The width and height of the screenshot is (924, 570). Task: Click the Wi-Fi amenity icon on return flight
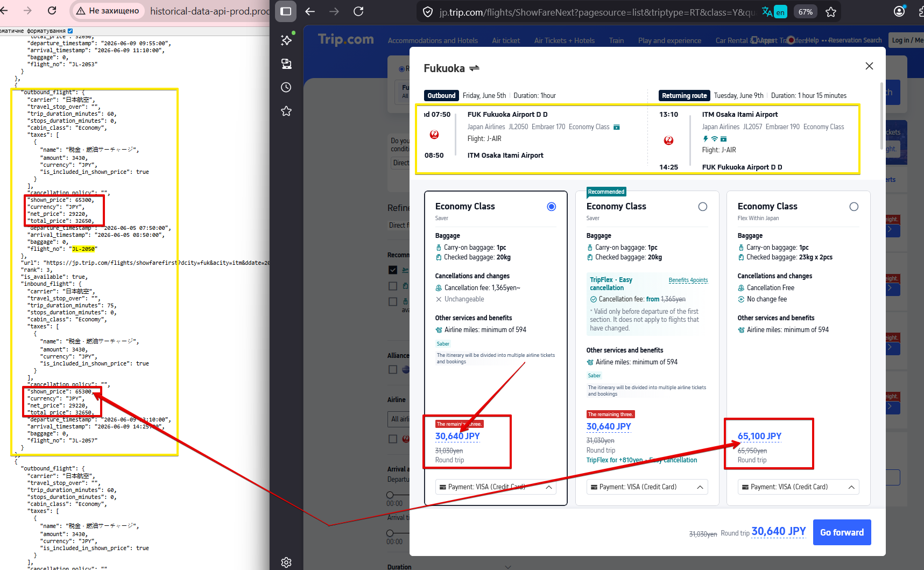pos(714,139)
